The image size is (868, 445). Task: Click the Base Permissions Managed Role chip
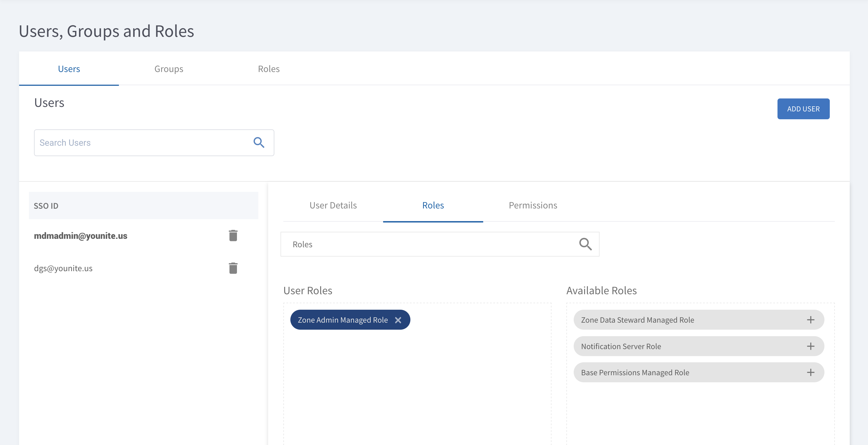pos(699,372)
